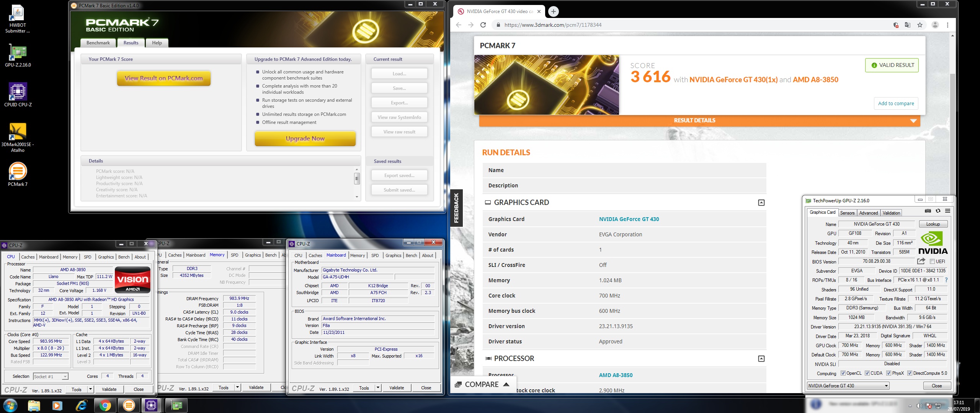Viewport: 980px width, 413px height.
Task: Show hidden system tray icons arrow
Action: tap(910, 406)
